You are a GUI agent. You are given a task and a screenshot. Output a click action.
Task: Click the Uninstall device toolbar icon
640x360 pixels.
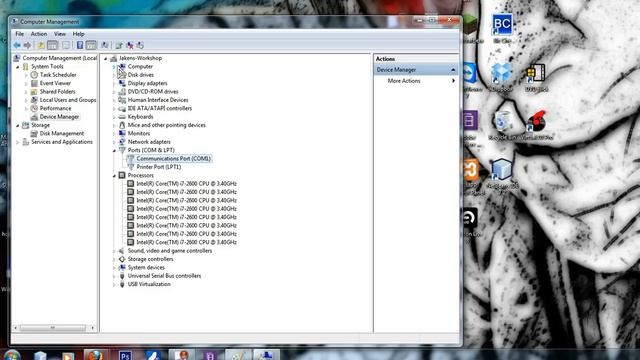130,45
